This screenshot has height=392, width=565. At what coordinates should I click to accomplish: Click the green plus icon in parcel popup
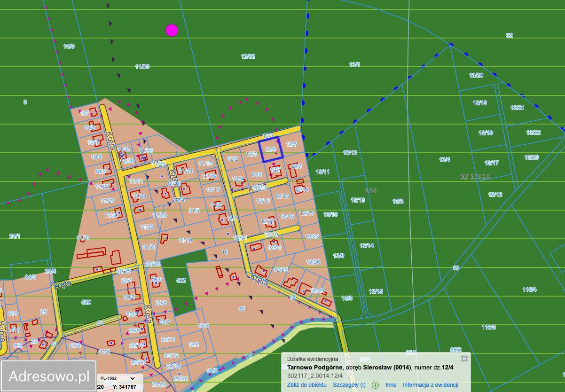(x=375, y=385)
